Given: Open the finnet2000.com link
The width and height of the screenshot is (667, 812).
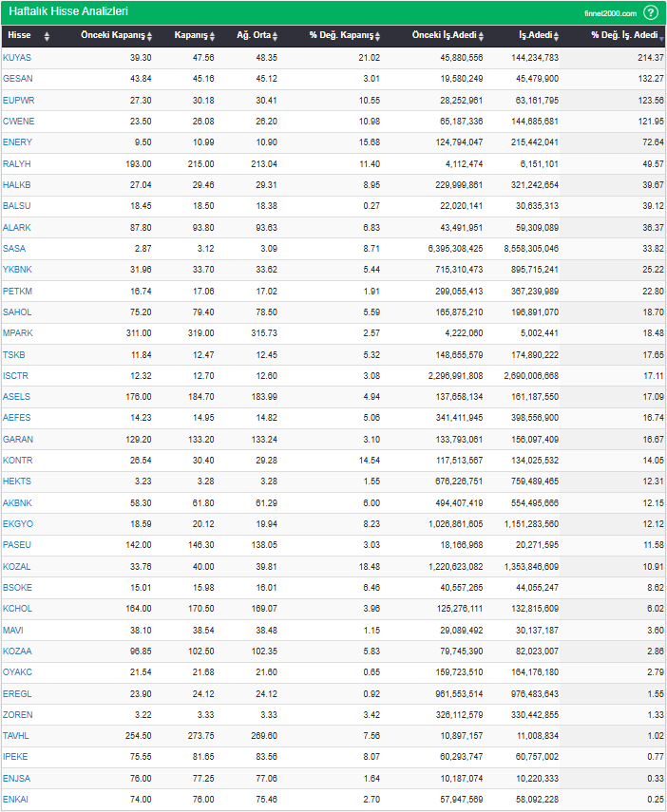Looking at the screenshot, I should (610, 13).
